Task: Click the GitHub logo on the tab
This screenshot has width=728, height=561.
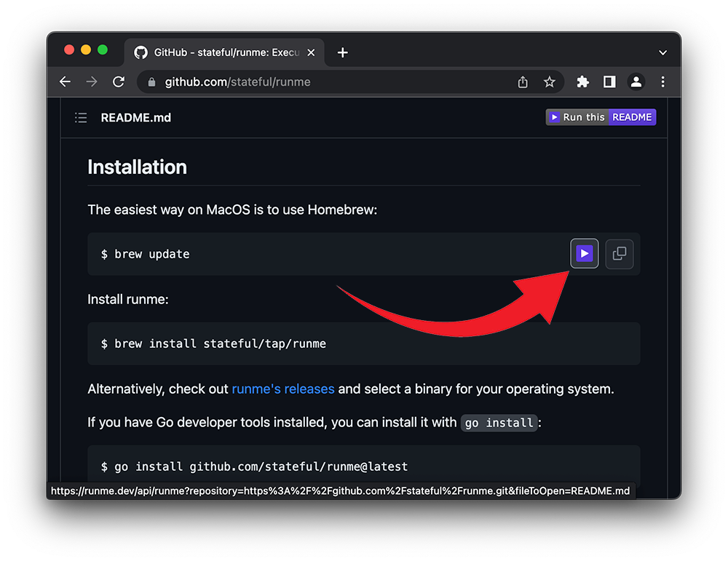Action: tap(141, 52)
